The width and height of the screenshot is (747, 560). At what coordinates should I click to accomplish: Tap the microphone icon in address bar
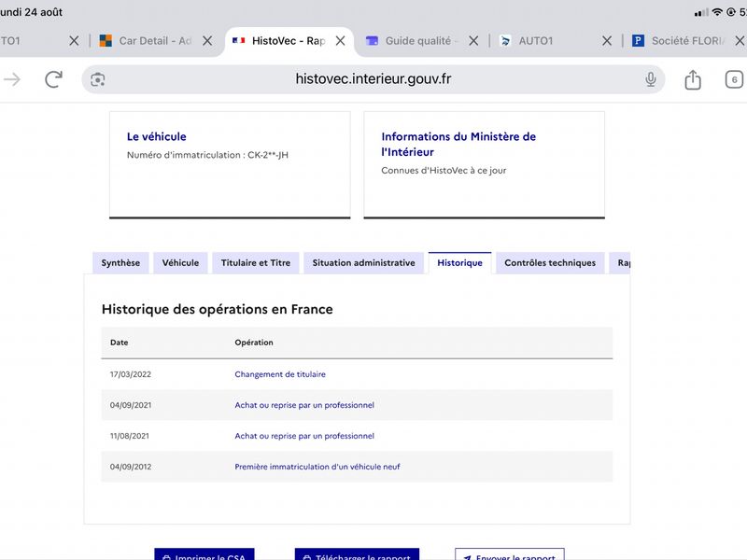pos(650,79)
